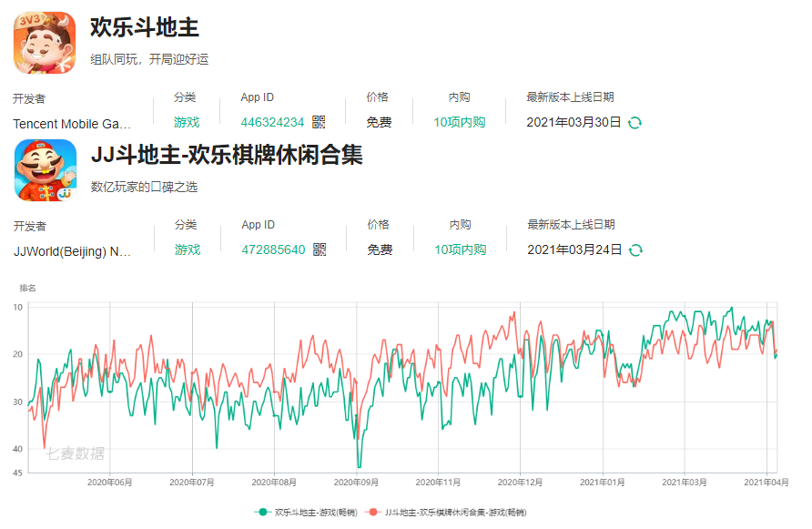Select rank 10 on y-axis
812x529 pixels.
click(18, 307)
